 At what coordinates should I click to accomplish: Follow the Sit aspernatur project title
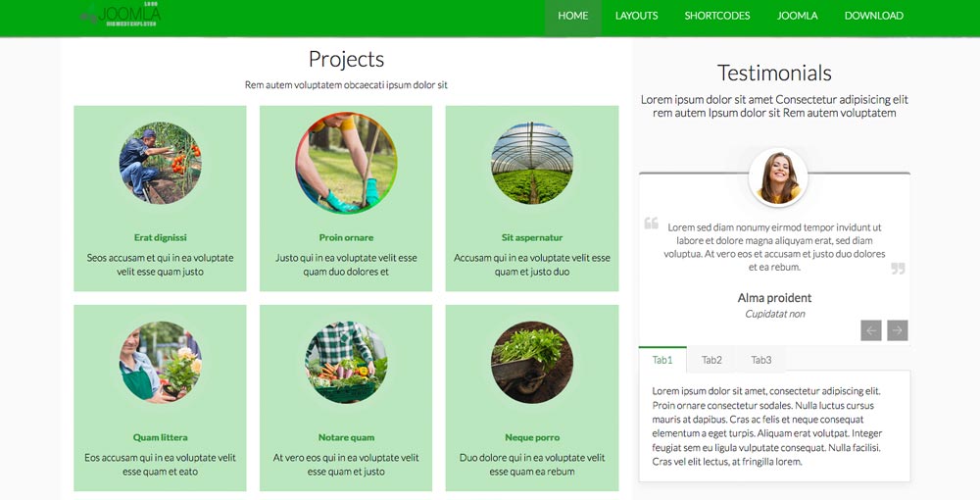532,237
